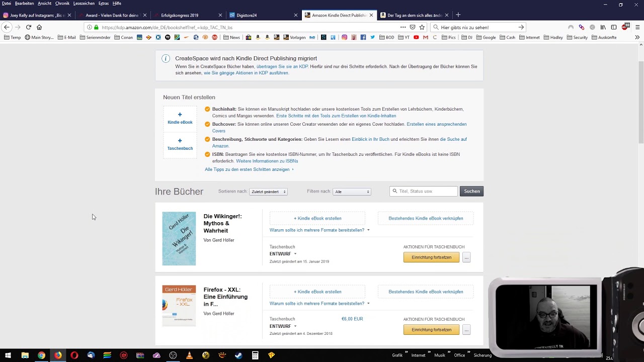The height and width of the screenshot is (362, 644).
Task: Go to the Firefox home page icon
Action: click(x=39, y=27)
